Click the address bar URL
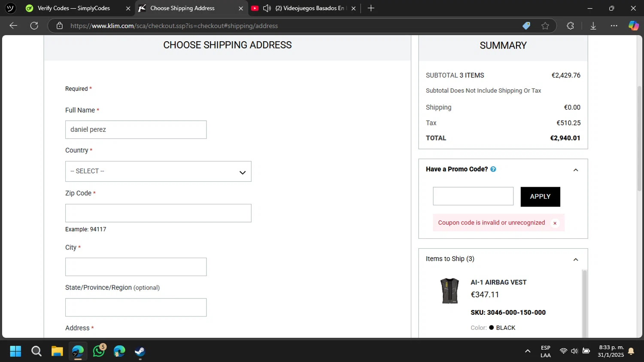This screenshot has height=362, width=644. point(174,26)
